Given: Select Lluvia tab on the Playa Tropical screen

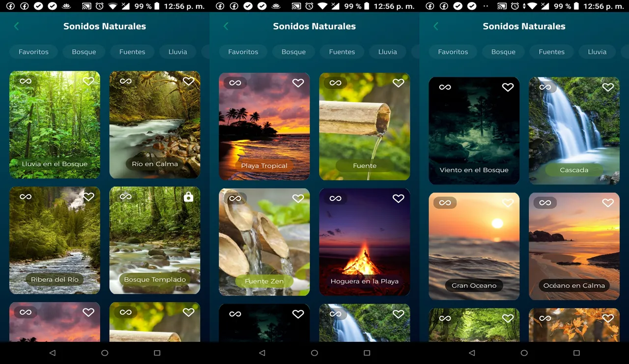Looking at the screenshot, I should 388,52.
